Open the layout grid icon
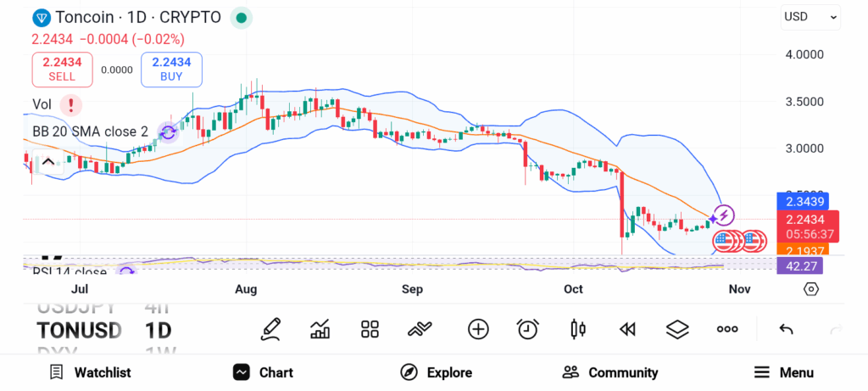 (370, 329)
